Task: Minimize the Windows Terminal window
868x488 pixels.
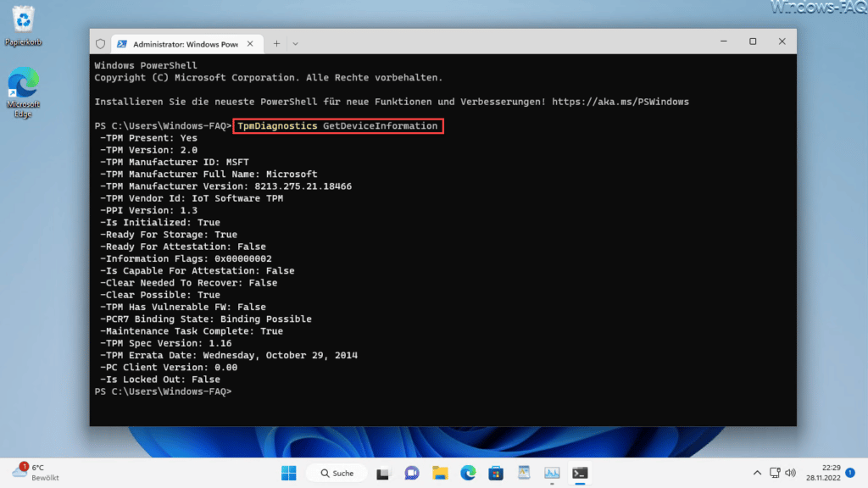Action: [x=724, y=42]
